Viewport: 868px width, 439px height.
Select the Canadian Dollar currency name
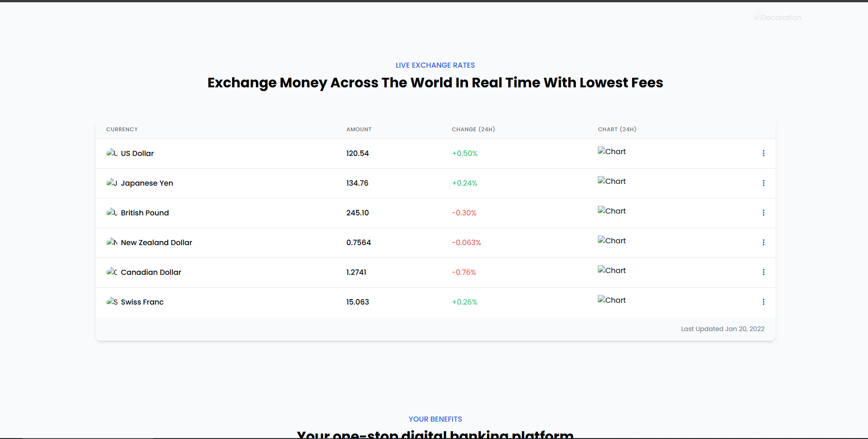[151, 272]
